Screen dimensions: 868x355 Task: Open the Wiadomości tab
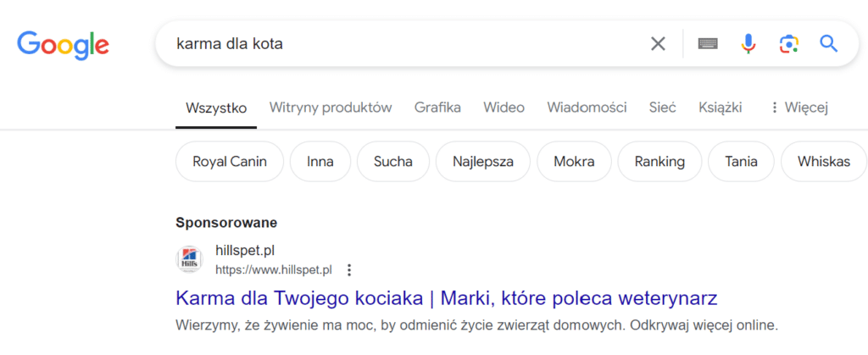[x=587, y=108]
